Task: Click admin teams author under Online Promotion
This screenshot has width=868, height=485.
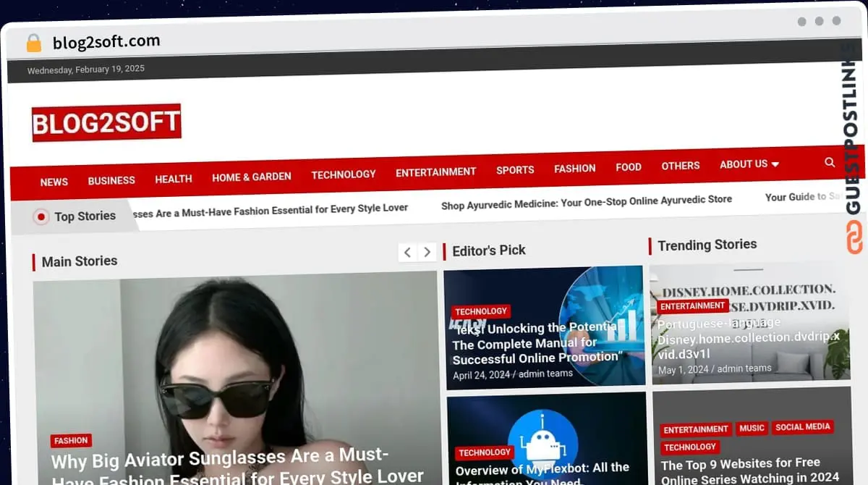Action: tap(546, 374)
